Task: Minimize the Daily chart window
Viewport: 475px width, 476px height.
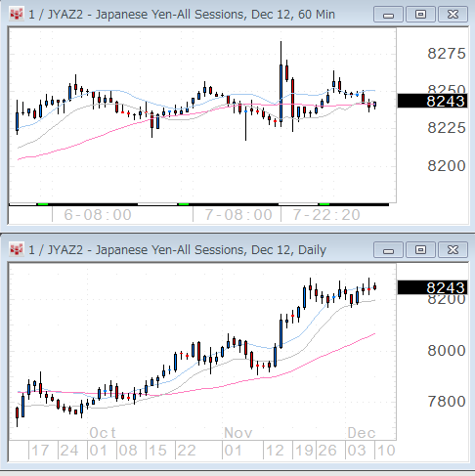Action: click(388, 250)
